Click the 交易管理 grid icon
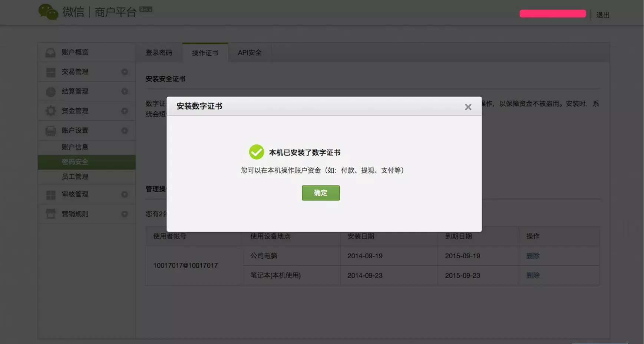 pos(50,72)
